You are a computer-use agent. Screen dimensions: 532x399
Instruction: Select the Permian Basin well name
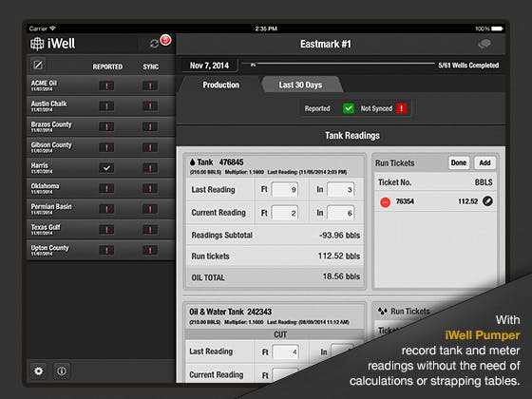pyautogui.click(x=51, y=207)
